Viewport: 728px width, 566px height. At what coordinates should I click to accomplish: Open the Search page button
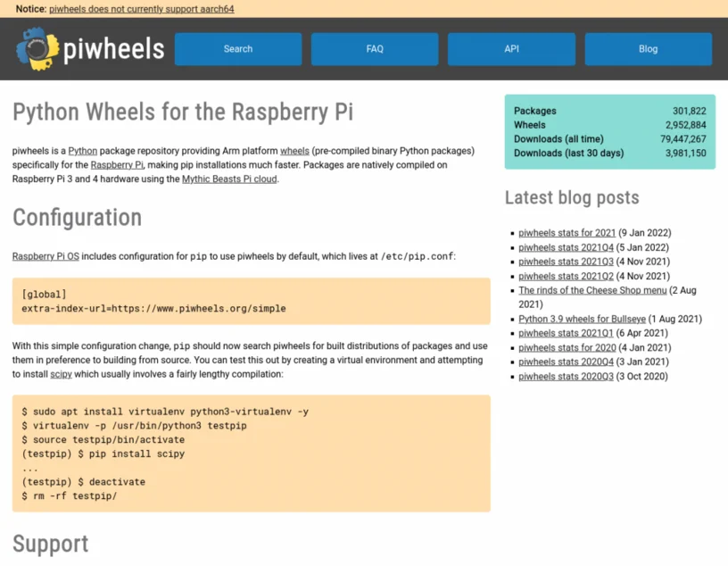[x=238, y=49]
